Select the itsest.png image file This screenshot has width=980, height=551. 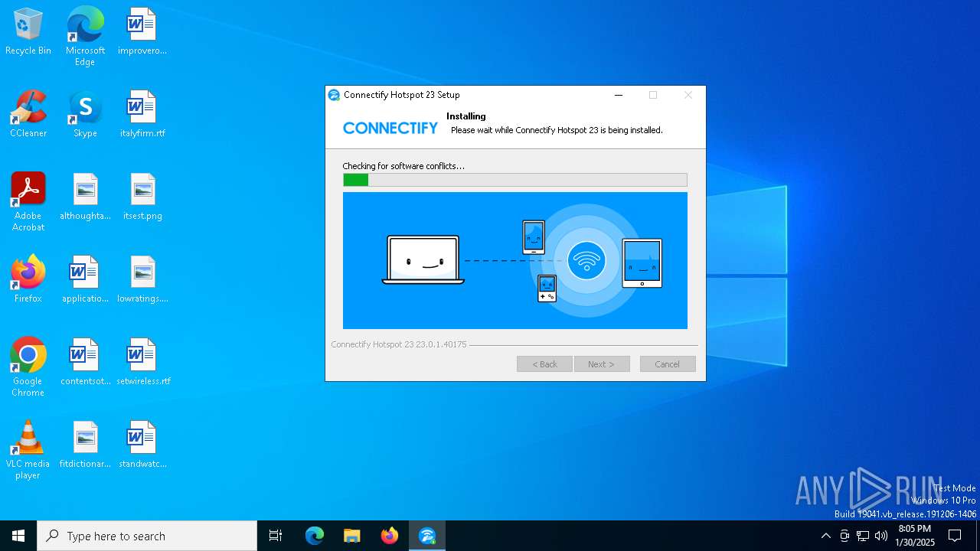coord(142,197)
